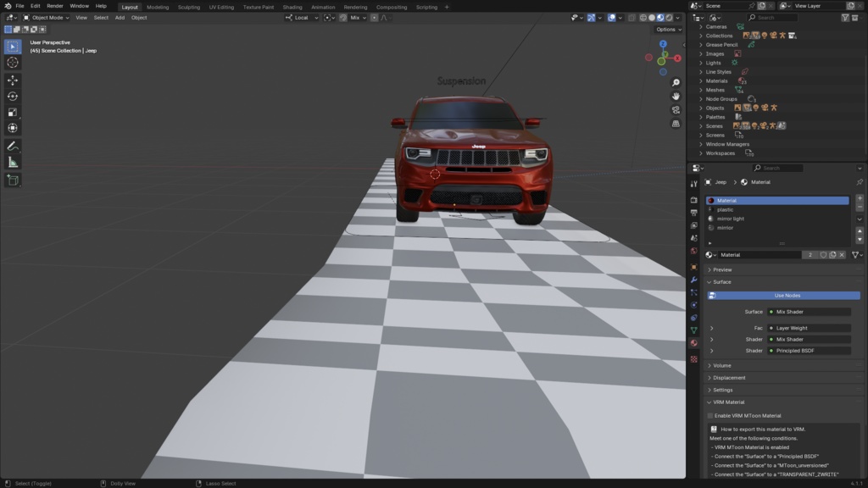Viewport: 868px width, 488px height.
Task: Open the Local transform orientation dropdown
Action: 302,18
